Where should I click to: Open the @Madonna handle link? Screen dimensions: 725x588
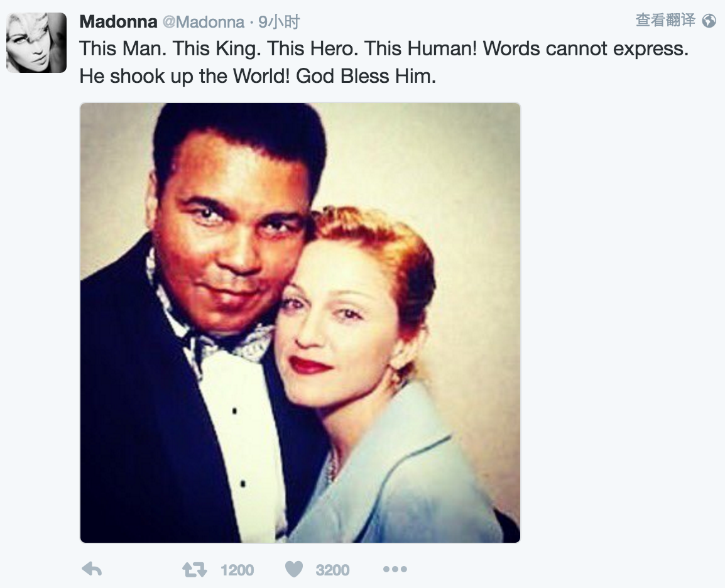pos(203,22)
